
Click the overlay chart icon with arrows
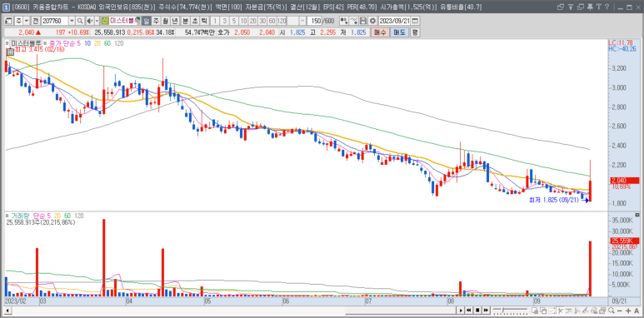point(344,21)
